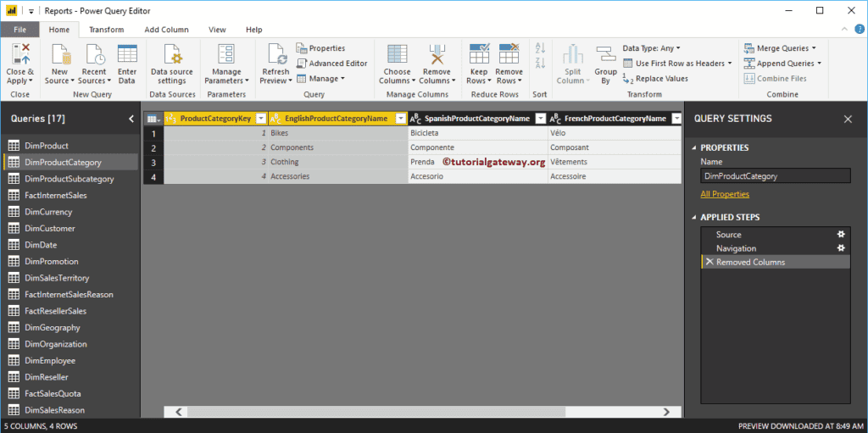868x433 pixels.
Task: Click the Enter Data table icon
Action: (x=127, y=54)
